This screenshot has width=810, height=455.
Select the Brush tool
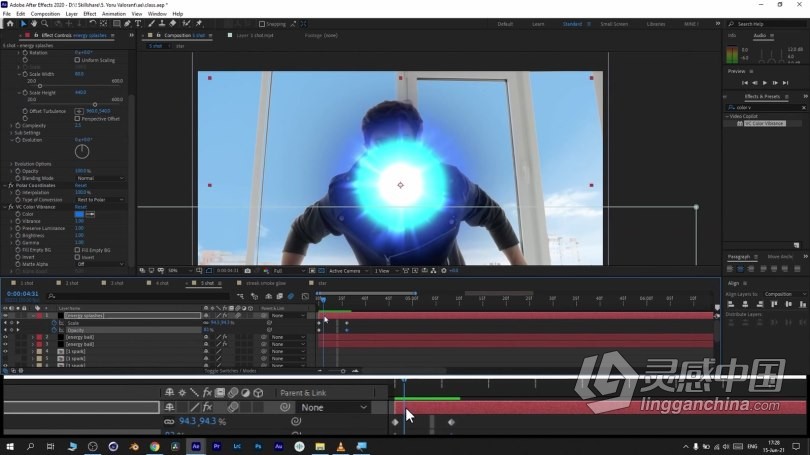151,24
